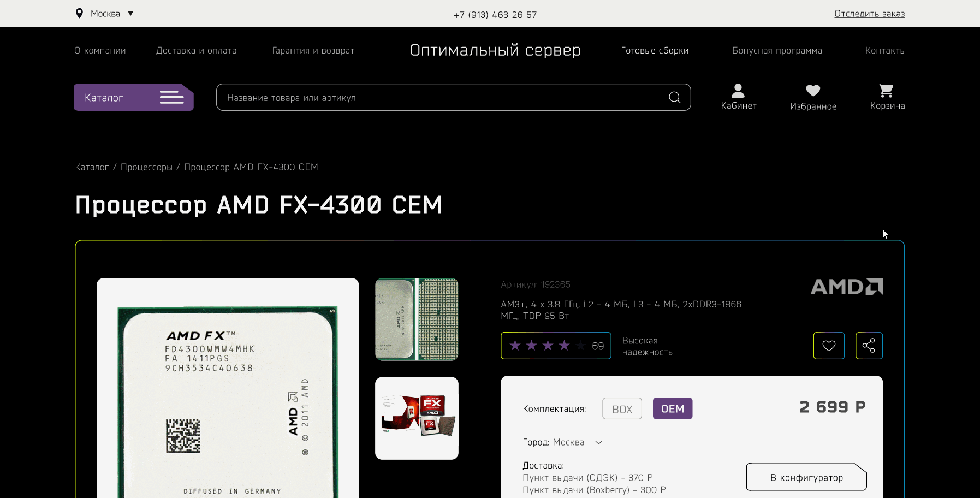980x498 pixels.
Task: Click Процессоры in the breadcrumb
Action: (146, 167)
